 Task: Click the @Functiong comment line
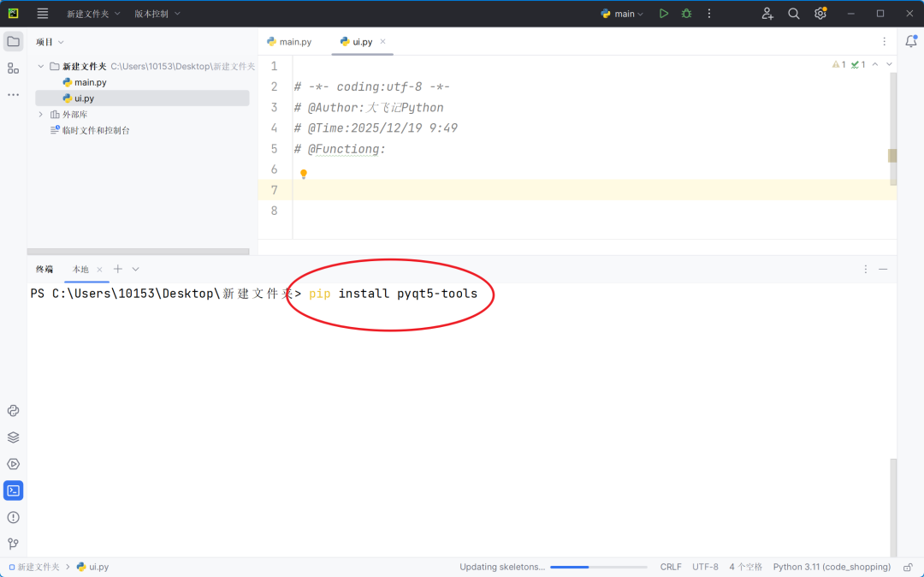(x=340, y=149)
